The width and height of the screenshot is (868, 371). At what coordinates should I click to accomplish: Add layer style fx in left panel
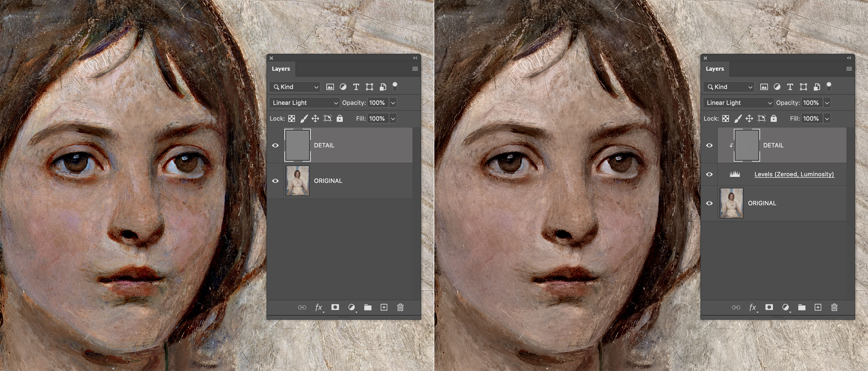tap(319, 307)
